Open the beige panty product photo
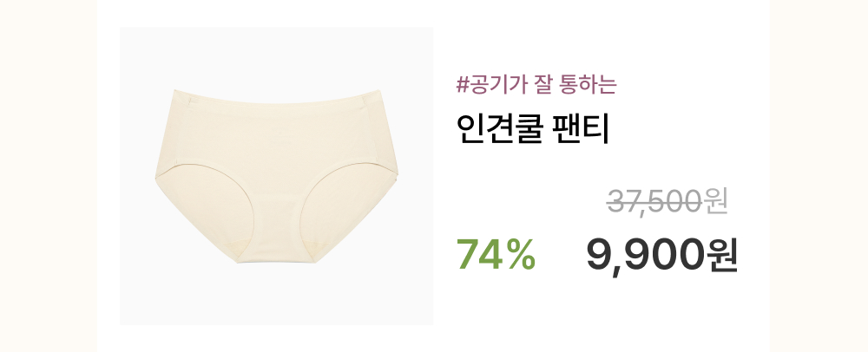This screenshot has width=868, height=352. click(276, 176)
